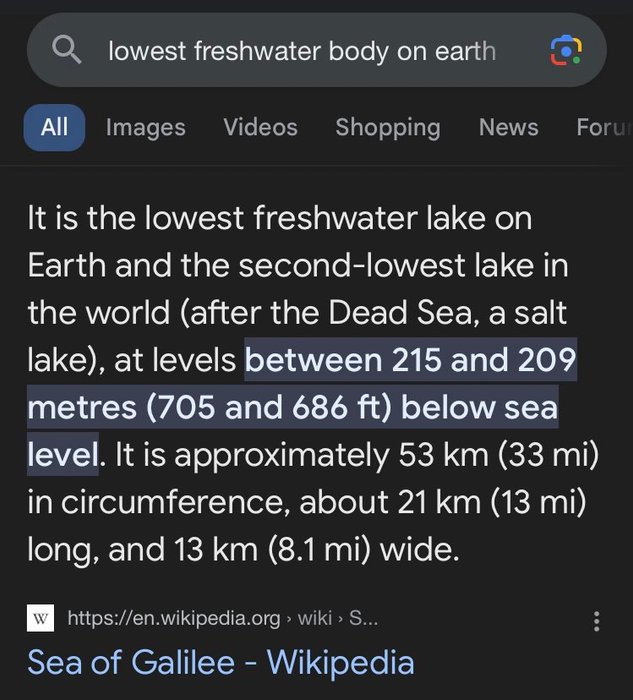Tap the magnifying glass search icon
633x700 pixels.
point(67,50)
